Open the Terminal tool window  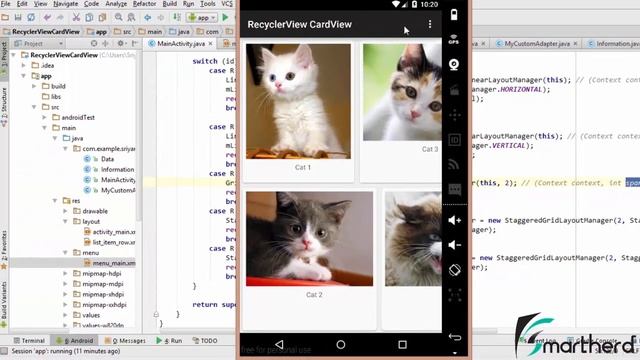tap(29, 340)
